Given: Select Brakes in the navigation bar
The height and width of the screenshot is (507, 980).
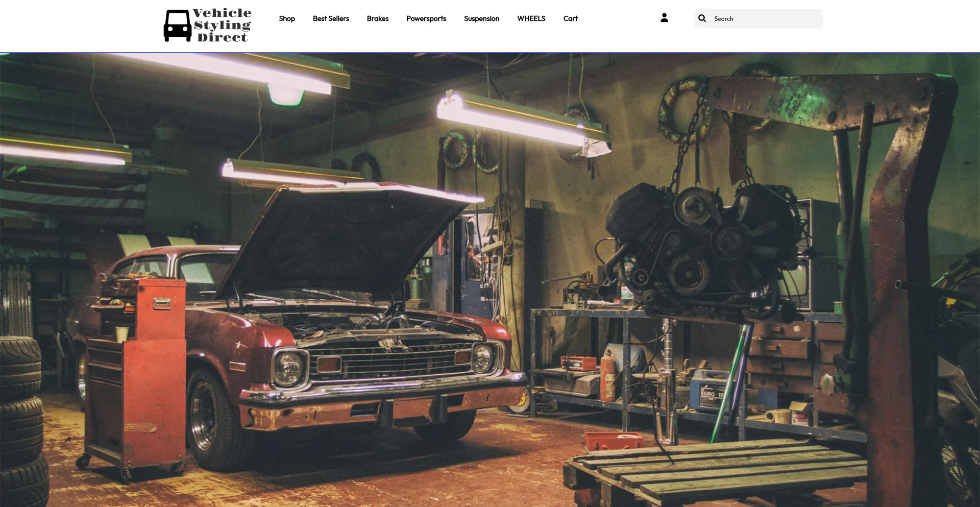Looking at the screenshot, I should click(x=378, y=18).
